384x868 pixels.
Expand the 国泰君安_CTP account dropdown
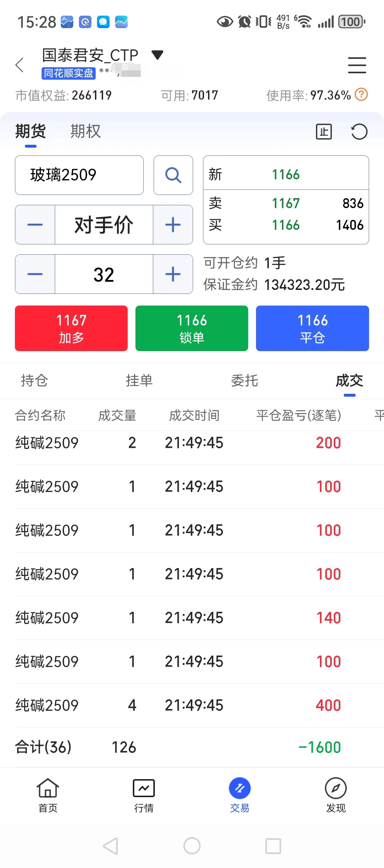[x=157, y=54]
